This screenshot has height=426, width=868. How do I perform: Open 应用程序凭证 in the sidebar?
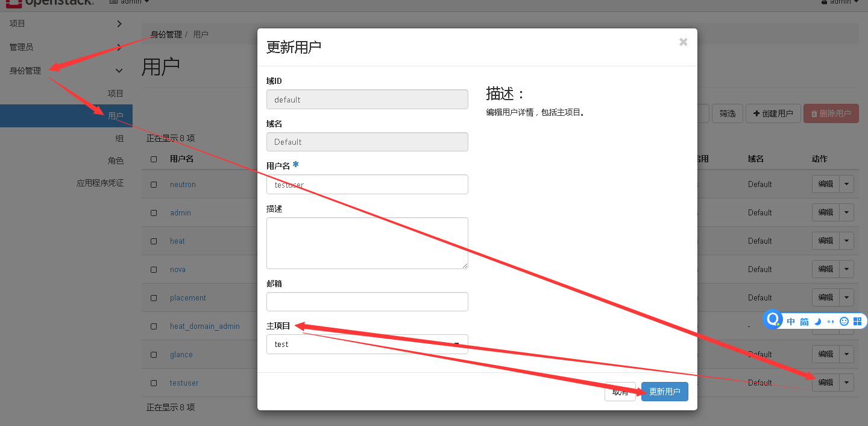click(x=100, y=183)
